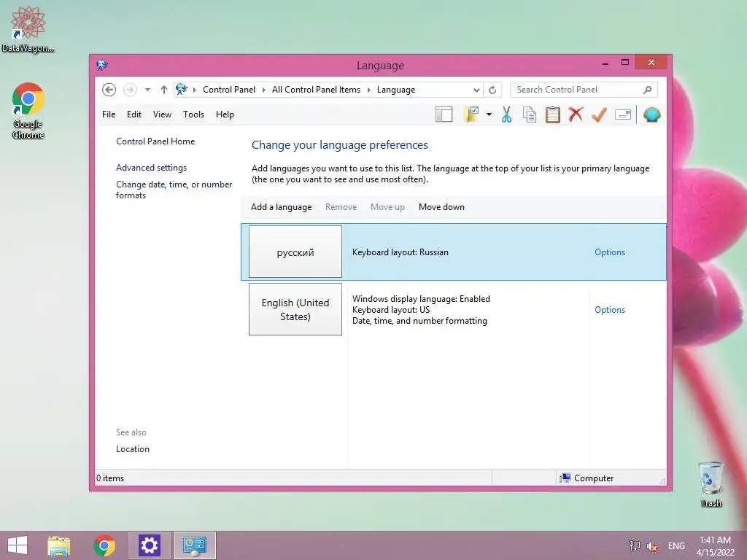Screen dimensions: 747x560
Task: Click the orange checkmark toolbar icon
Action: pyautogui.click(x=600, y=114)
